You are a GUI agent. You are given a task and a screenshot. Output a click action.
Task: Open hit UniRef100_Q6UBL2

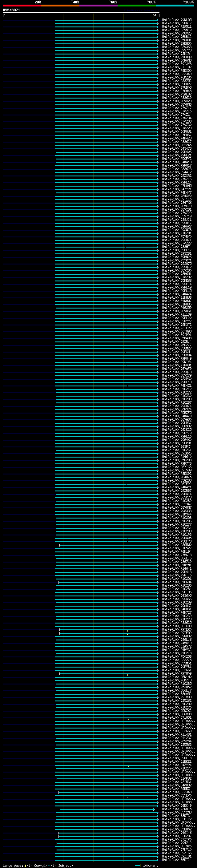[176, 37]
